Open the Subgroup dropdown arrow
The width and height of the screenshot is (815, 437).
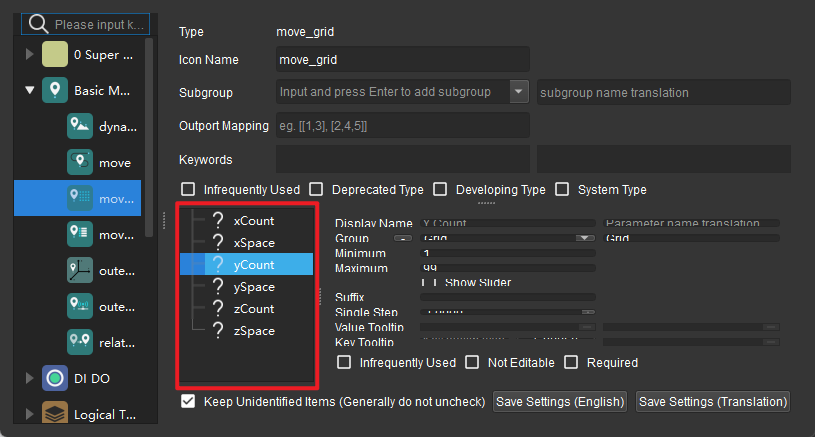[x=518, y=92]
